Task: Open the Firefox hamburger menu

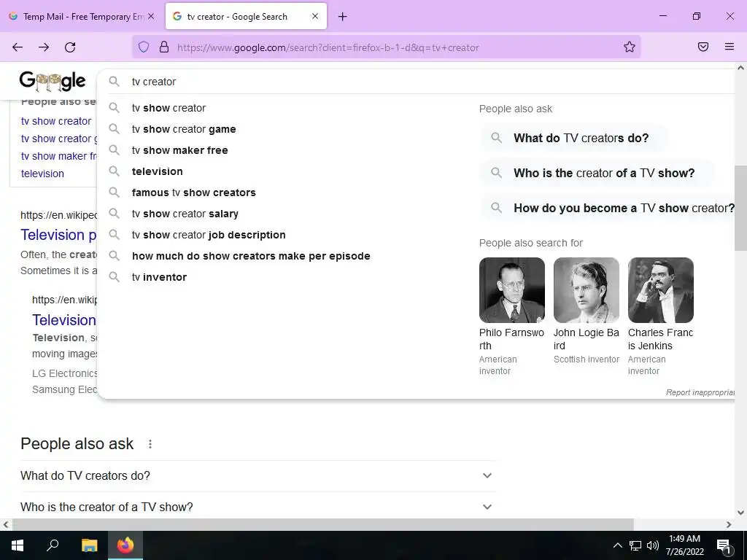Action: [729, 47]
